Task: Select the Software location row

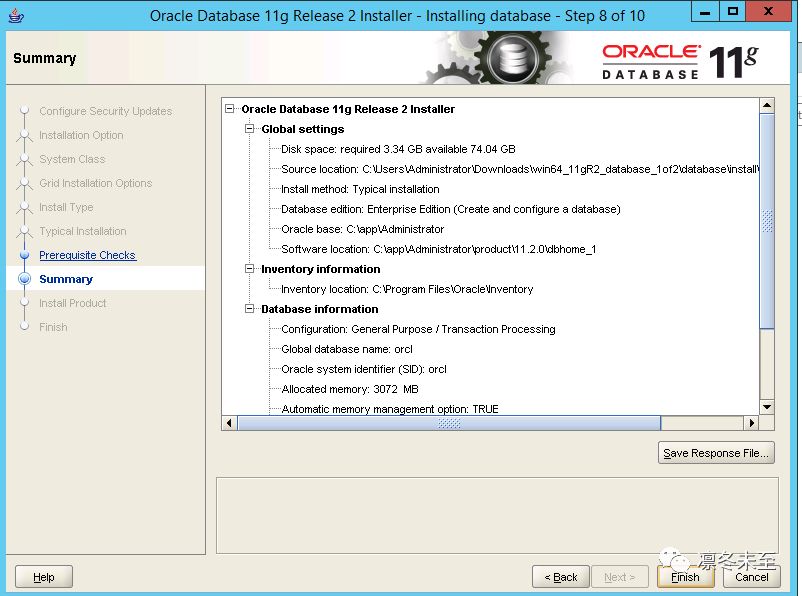Action: pos(438,249)
